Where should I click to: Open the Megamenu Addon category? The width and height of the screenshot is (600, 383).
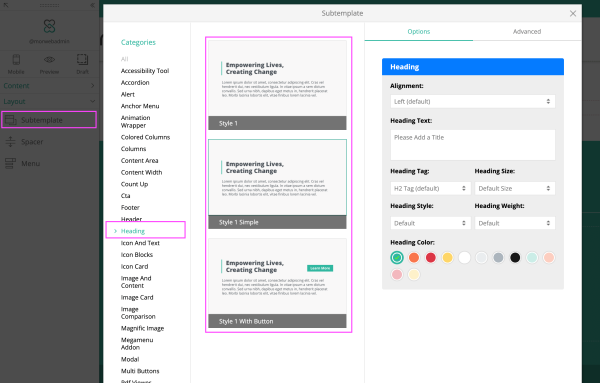(137, 344)
